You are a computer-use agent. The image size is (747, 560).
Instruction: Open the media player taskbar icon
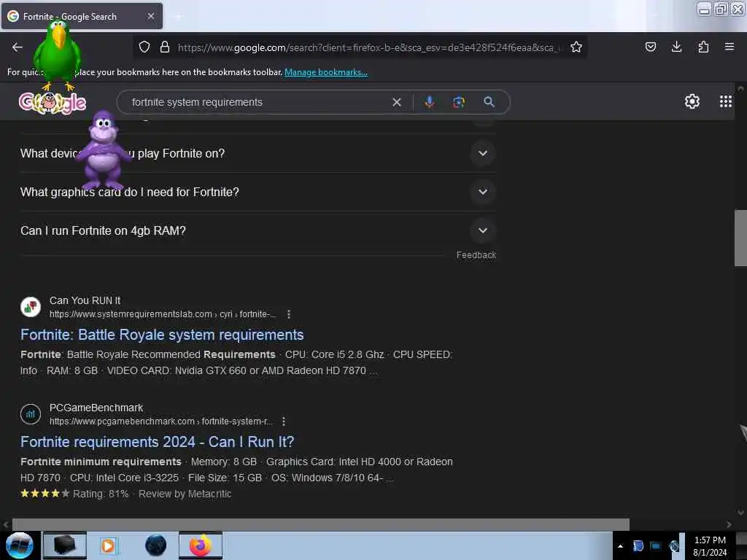pos(109,545)
